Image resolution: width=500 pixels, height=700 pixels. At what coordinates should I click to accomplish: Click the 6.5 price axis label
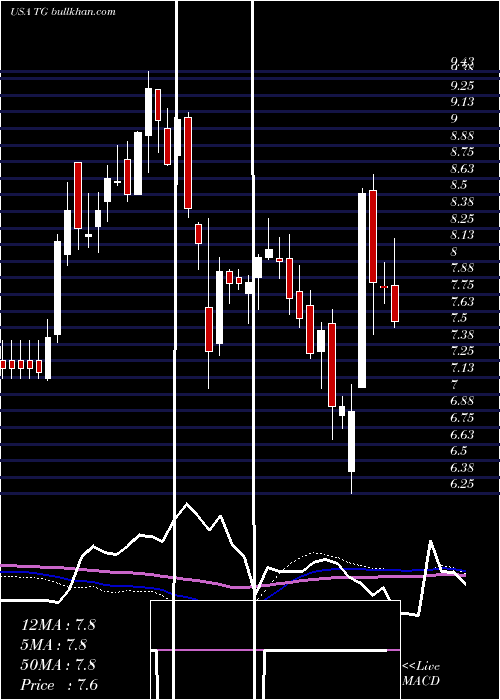click(459, 450)
